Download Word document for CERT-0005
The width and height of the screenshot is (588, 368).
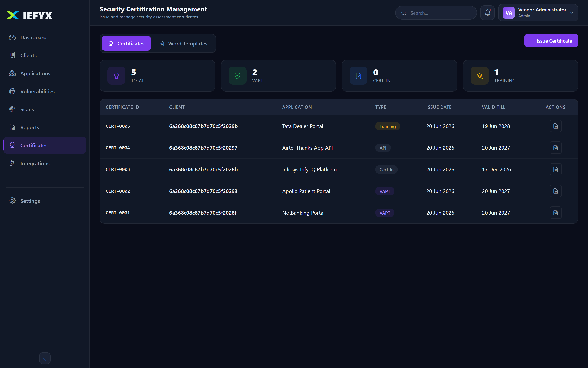[x=556, y=126]
